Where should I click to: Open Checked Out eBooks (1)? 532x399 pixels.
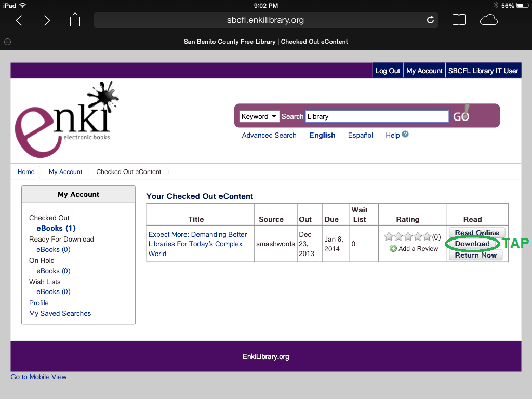point(56,229)
